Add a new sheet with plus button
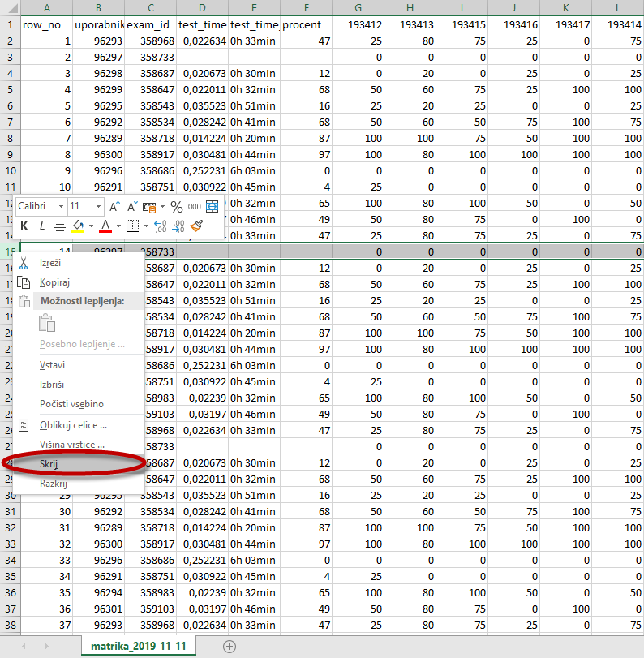 tap(230, 647)
